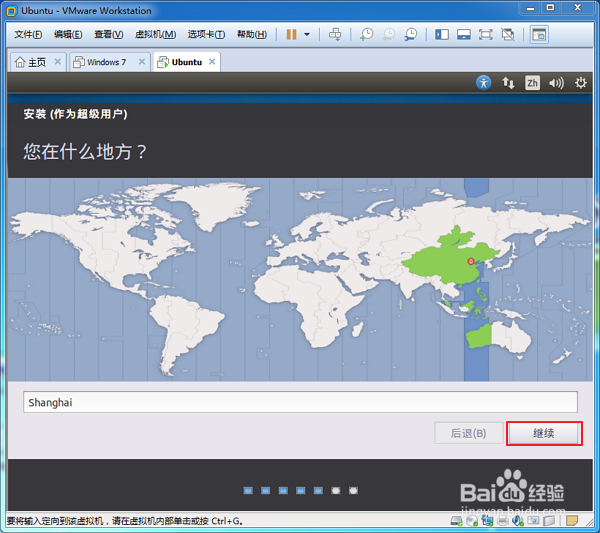
Task: Open the Ubuntu network indicator
Action: pos(508,83)
